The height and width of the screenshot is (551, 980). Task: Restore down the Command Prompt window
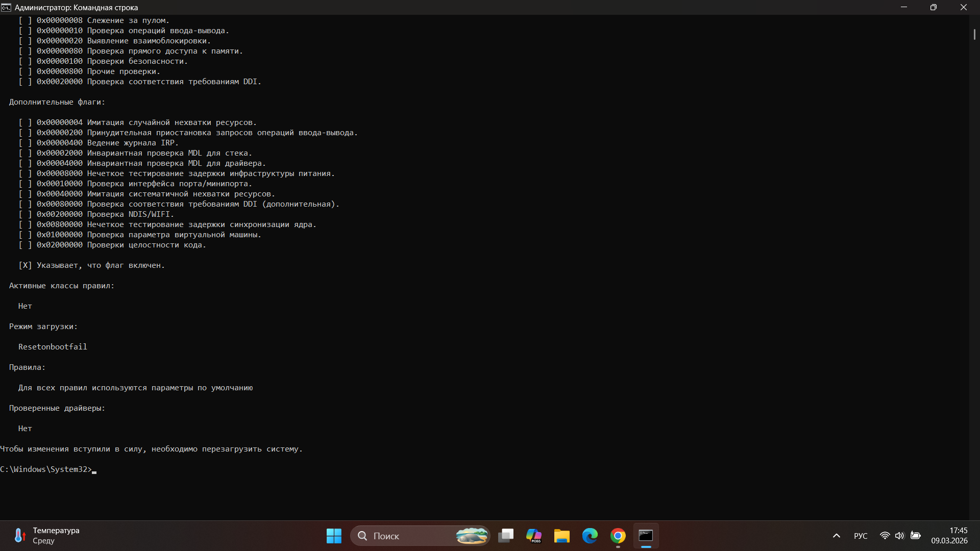(934, 7)
